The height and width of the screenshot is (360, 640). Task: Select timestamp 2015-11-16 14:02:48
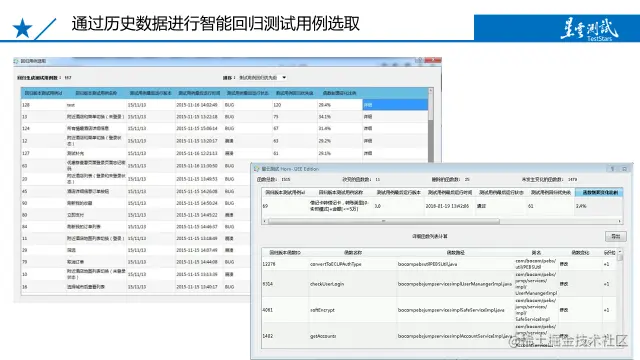pos(197,105)
